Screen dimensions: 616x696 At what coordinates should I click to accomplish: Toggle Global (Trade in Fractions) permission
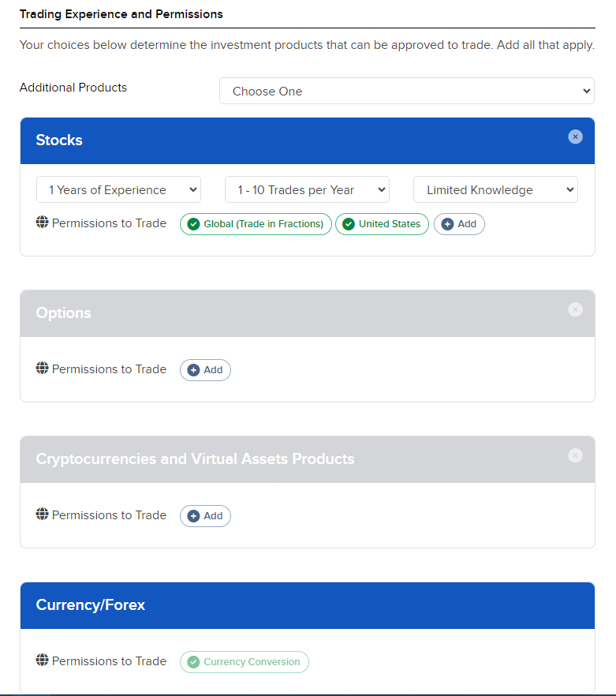point(256,224)
